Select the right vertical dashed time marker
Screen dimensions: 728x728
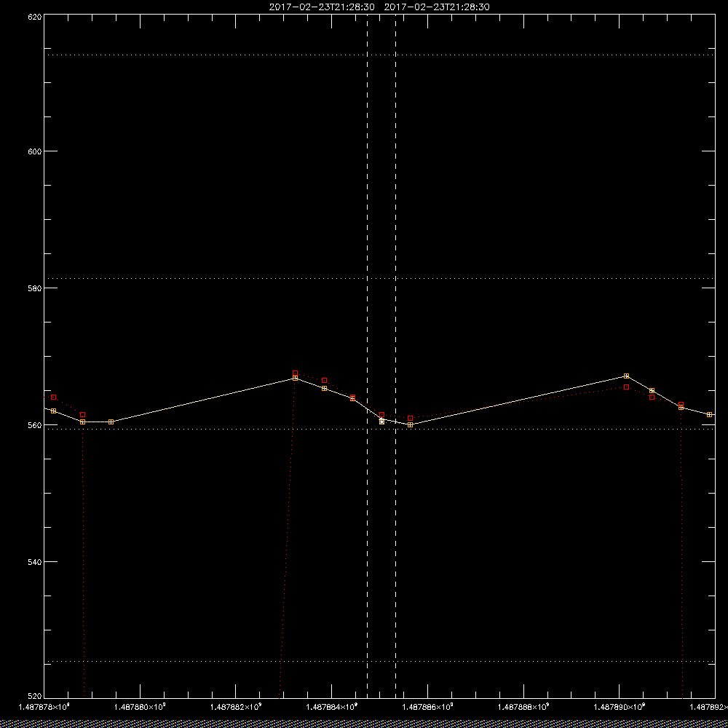pyautogui.click(x=395, y=356)
